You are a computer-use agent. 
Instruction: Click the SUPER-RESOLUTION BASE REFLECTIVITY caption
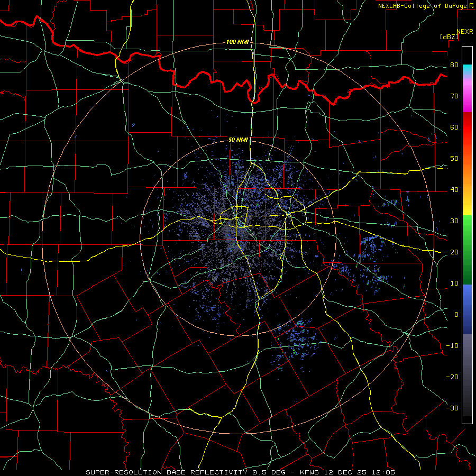click(167, 472)
